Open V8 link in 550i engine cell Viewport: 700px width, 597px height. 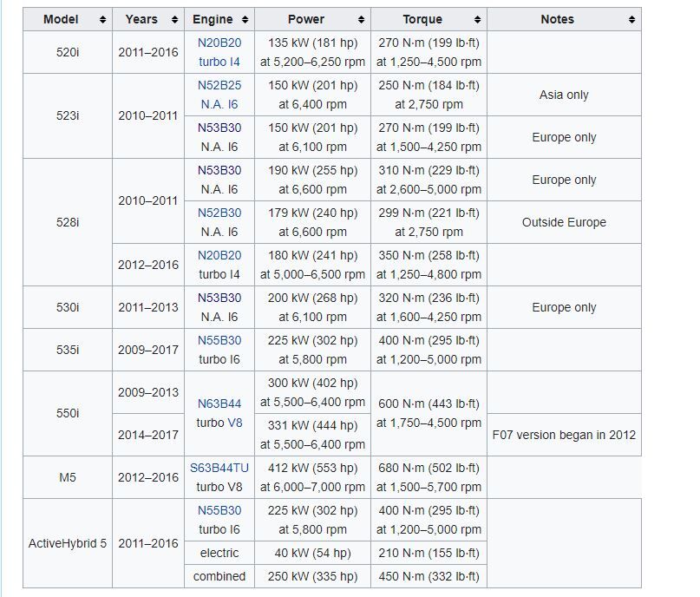(235, 423)
